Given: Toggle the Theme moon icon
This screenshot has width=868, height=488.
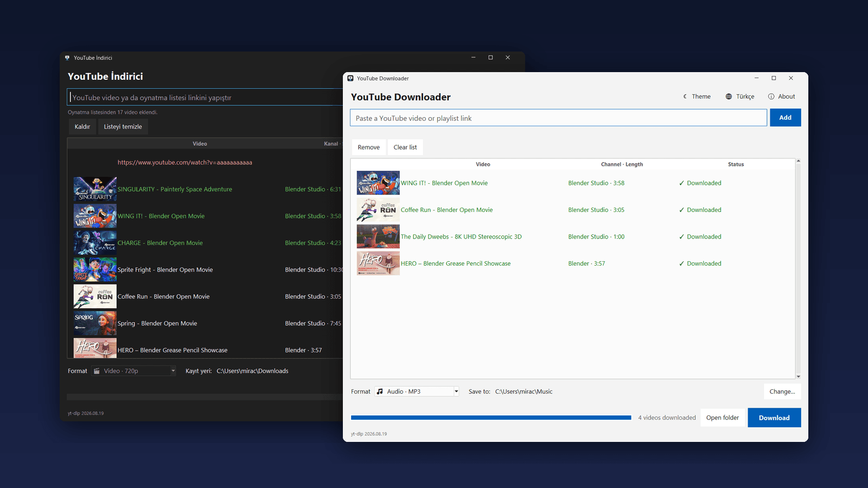Looking at the screenshot, I should click(x=685, y=97).
